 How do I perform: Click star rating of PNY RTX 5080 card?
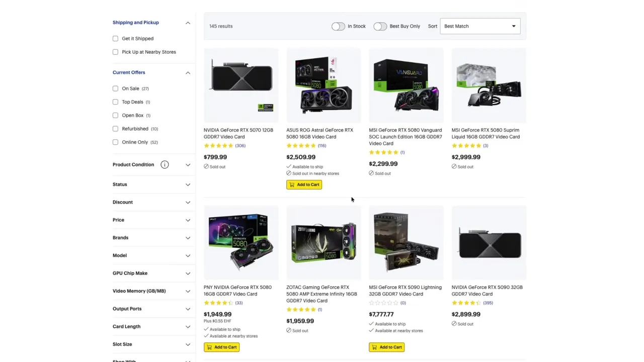tap(218, 303)
